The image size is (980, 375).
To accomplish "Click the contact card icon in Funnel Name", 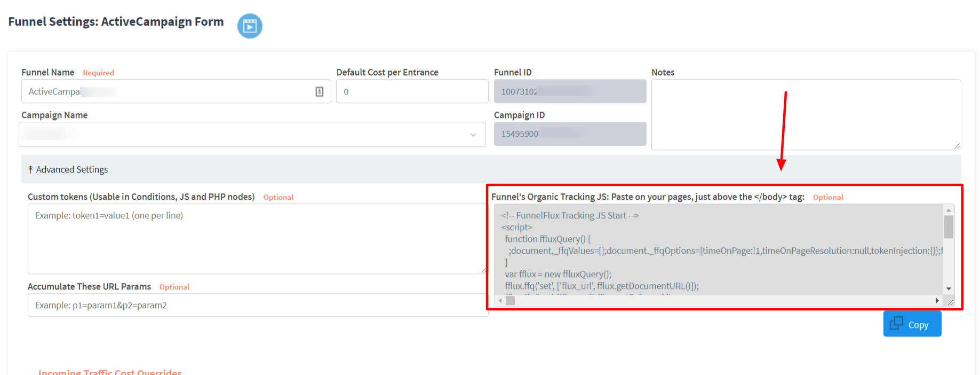I will (320, 92).
